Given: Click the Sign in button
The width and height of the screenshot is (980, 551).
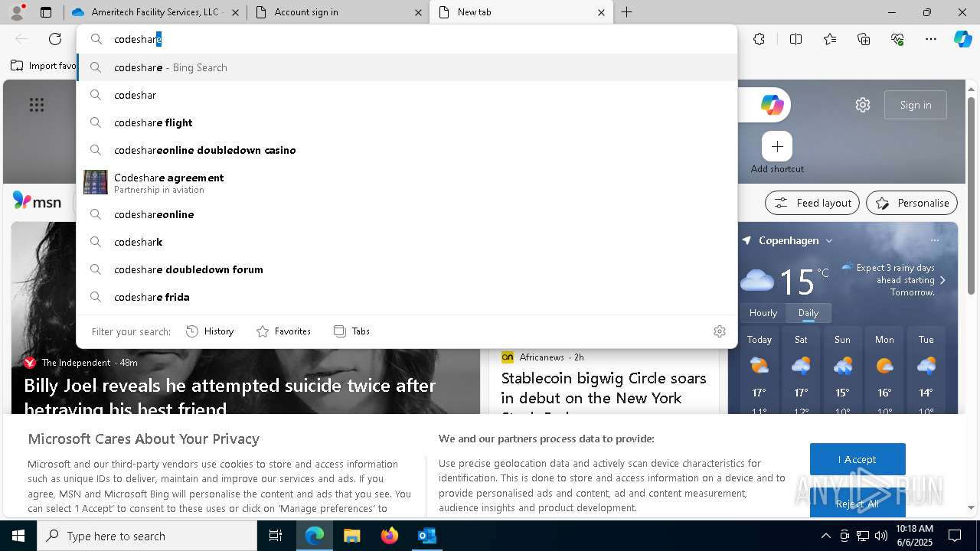Looking at the screenshot, I should 916,105.
